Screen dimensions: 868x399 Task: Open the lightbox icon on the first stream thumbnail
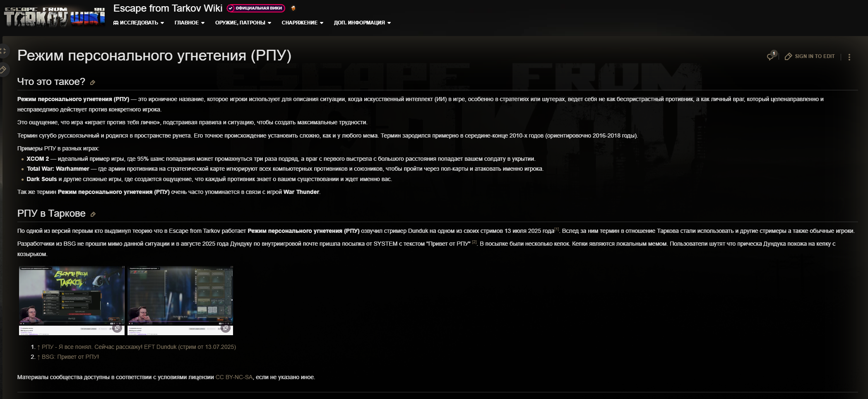coord(117,328)
